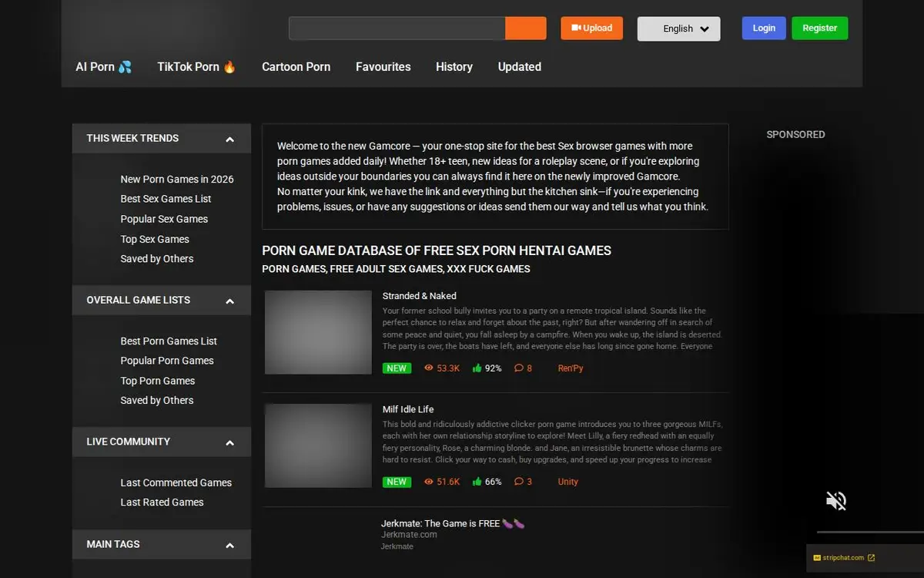The height and width of the screenshot is (578, 924).
Task: Open the Jerkmate: The Game is FREE ad link
Action: pyautogui.click(x=453, y=523)
